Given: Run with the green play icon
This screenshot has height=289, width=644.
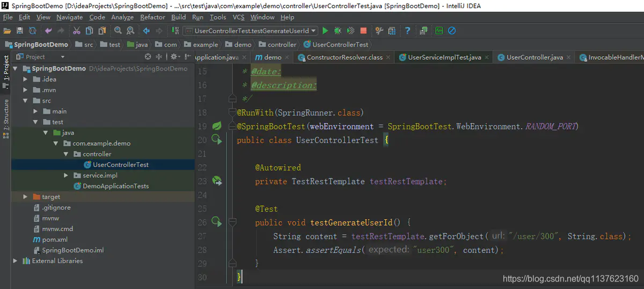Looking at the screenshot, I should coord(325,31).
